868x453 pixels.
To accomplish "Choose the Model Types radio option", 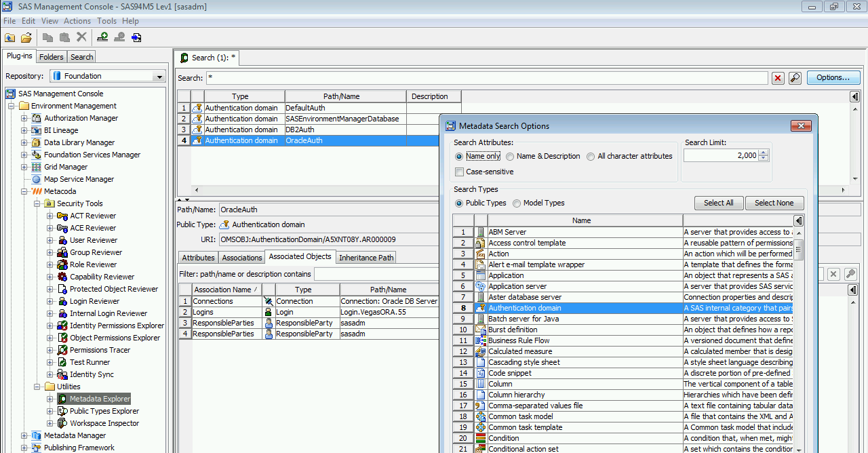I will 517,203.
